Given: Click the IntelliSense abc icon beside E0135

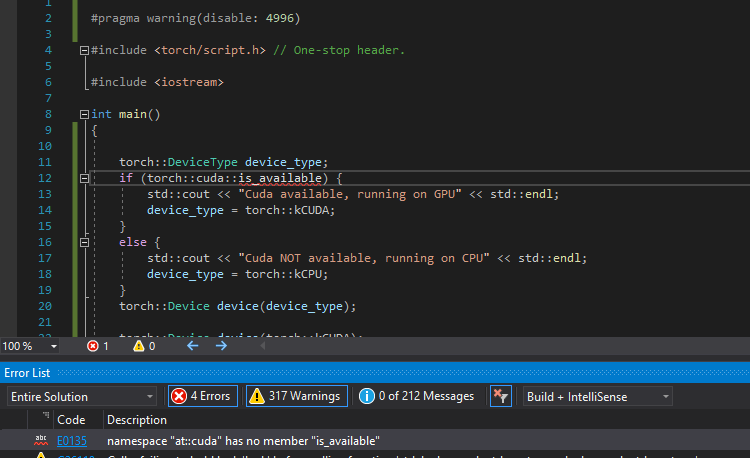Looking at the screenshot, I should 41,440.
